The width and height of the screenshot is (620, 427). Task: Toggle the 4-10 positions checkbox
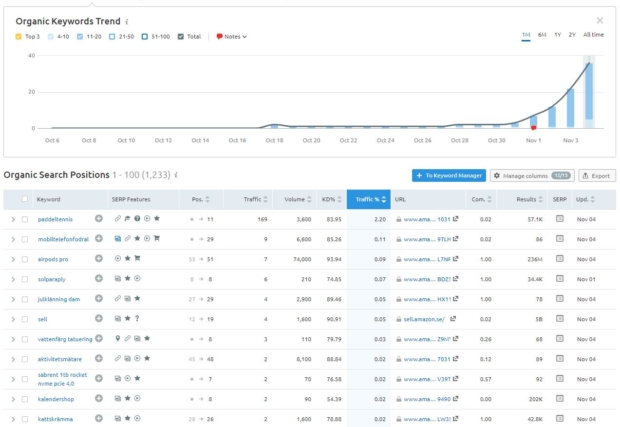tap(51, 36)
